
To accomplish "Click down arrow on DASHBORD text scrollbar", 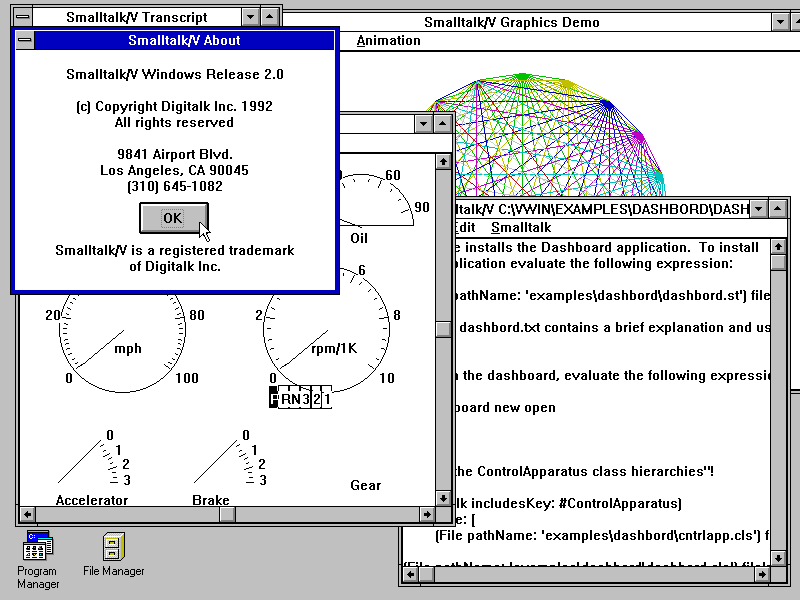I will 778,558.
